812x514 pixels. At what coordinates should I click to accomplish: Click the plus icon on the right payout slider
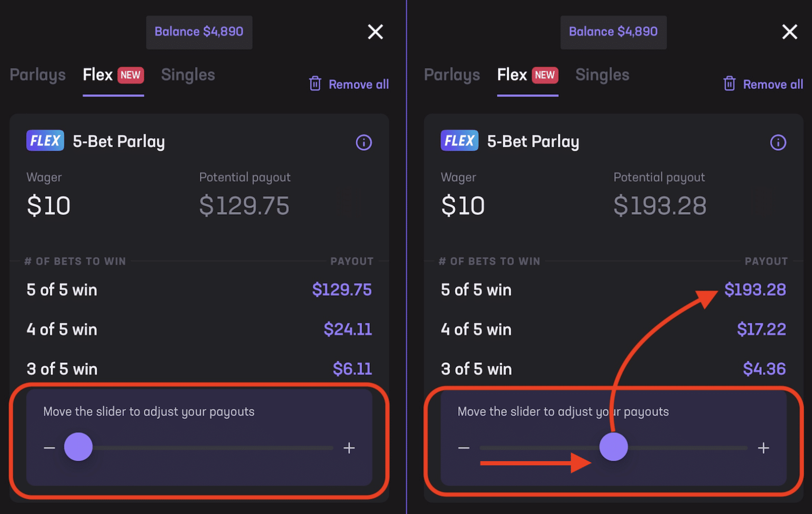[763, 447]
